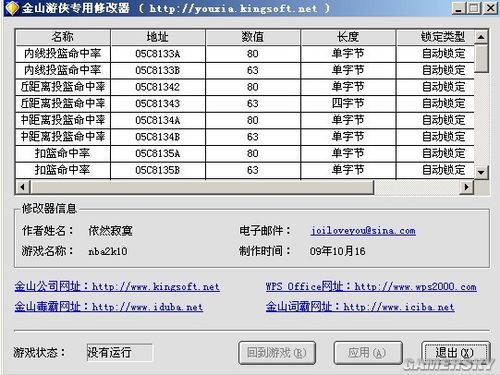Viewport: 500px width, 375px height.
Task: Sort by the 长度 column header
Action: coord(348,37)
